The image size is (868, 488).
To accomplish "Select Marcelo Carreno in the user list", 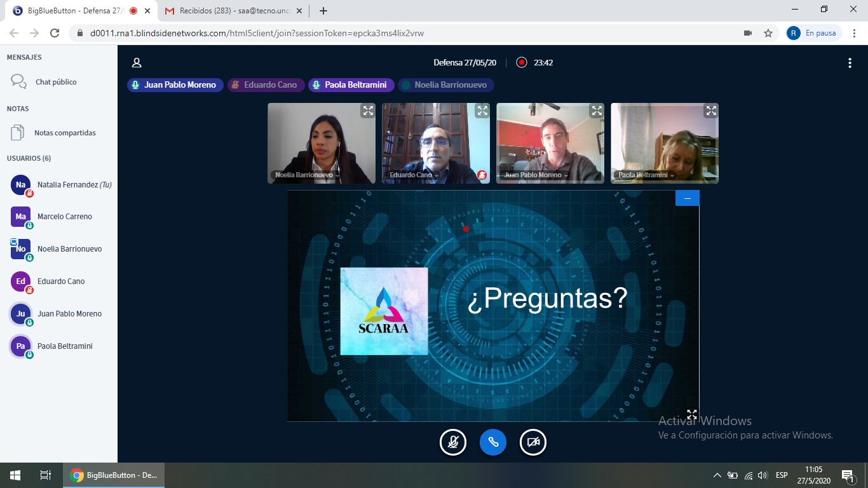I will point(64,217).
